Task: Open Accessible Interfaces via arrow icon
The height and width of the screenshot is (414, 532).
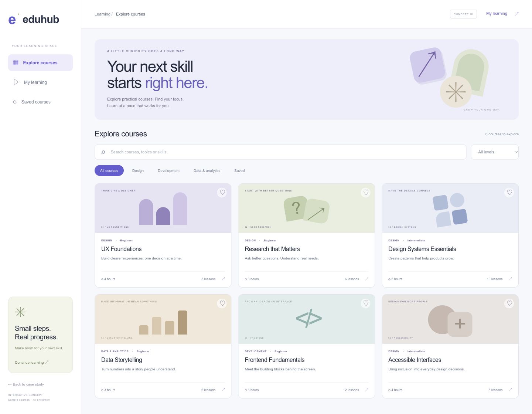Action: 510,390
